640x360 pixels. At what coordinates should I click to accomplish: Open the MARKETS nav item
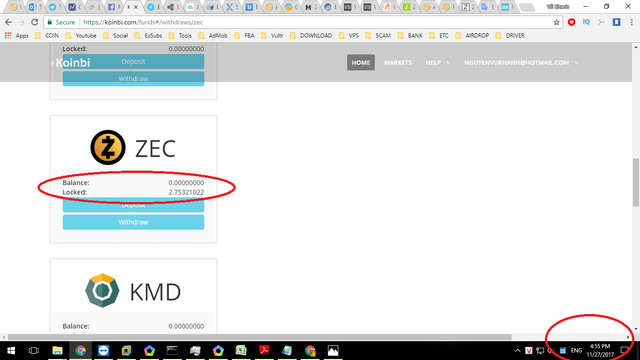pos(398,62)
